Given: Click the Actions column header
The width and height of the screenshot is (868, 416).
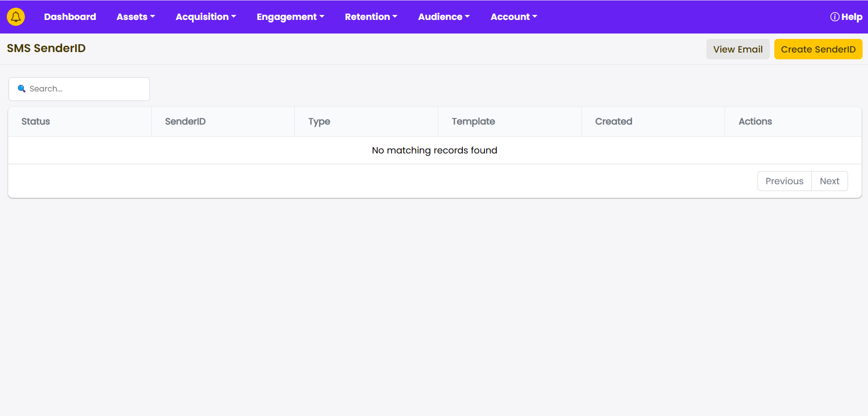Looking at the screenshot, I should 755,121.
